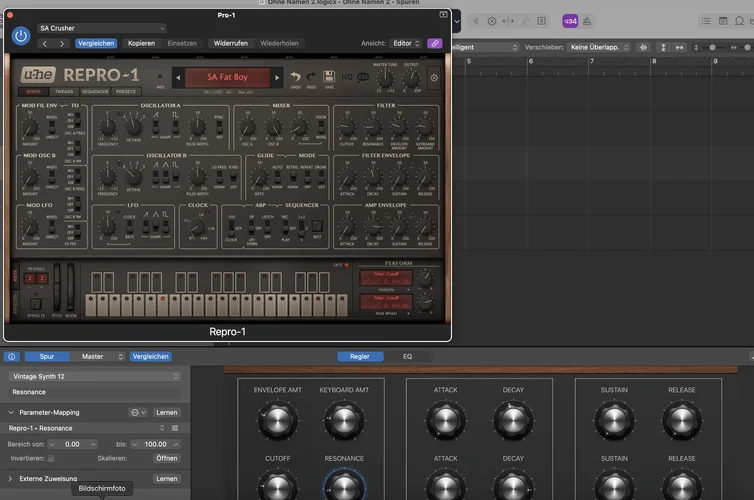
Task: Click the Kopieren button
Action: 140,44
